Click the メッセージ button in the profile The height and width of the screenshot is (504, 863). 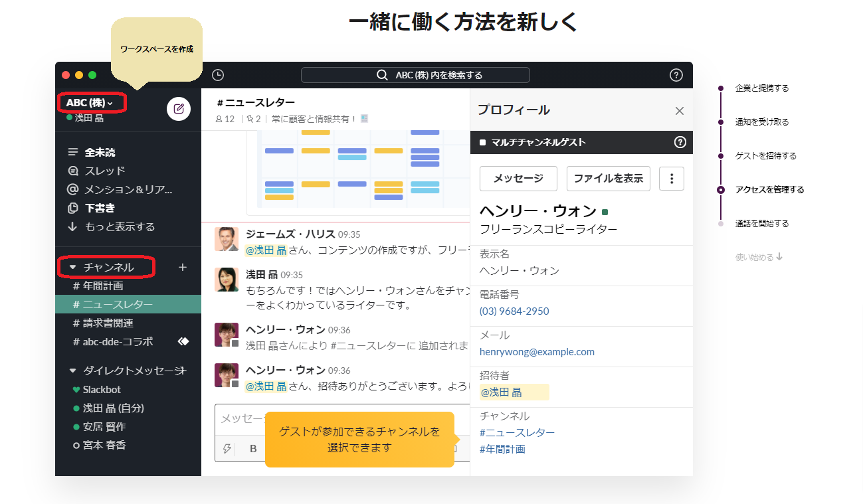tap(518, 178)
